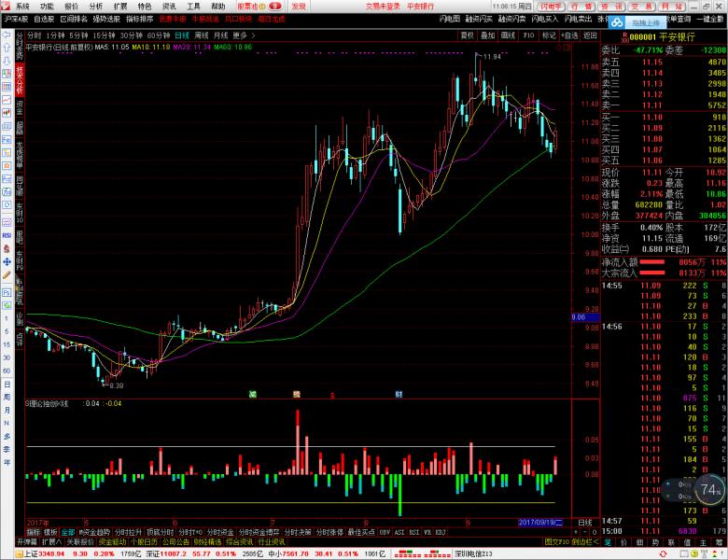
Task: Click the money bag icon in left sidebar
Action: (x=7, y=248)
